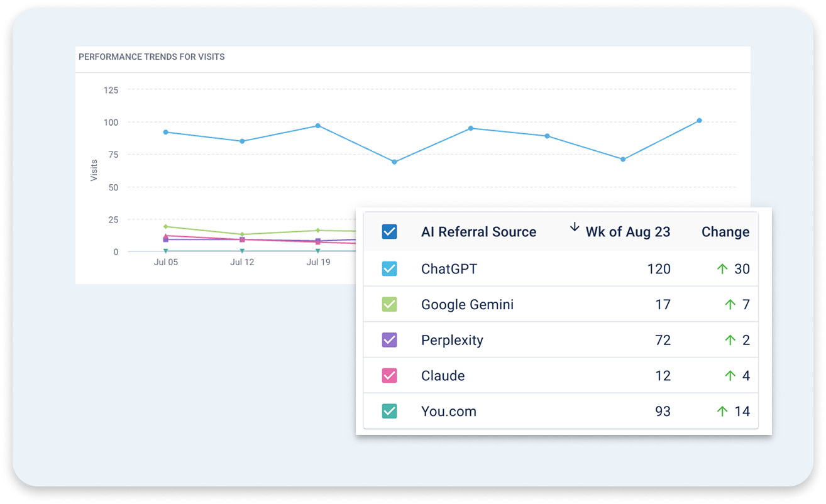Image resolution: width=826 pixels, height=504 pixels.
Task: Click the green up arrow in the Claude row
Action: (730, 376)
